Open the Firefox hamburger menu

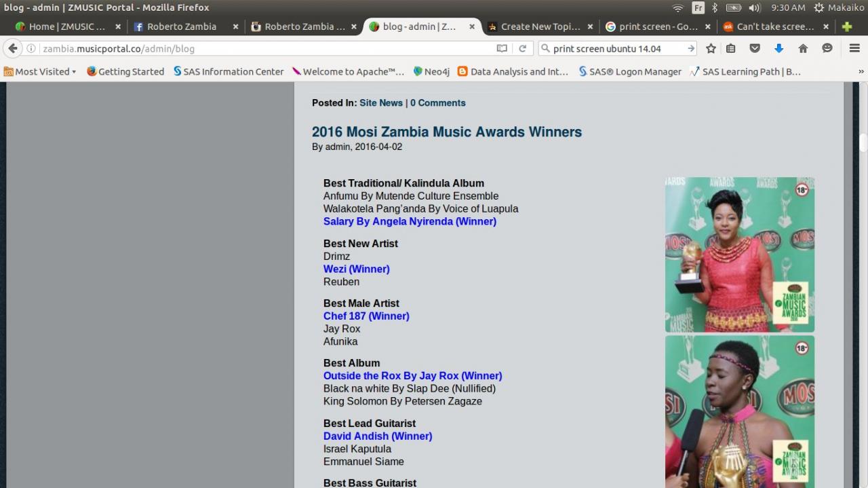854,48
